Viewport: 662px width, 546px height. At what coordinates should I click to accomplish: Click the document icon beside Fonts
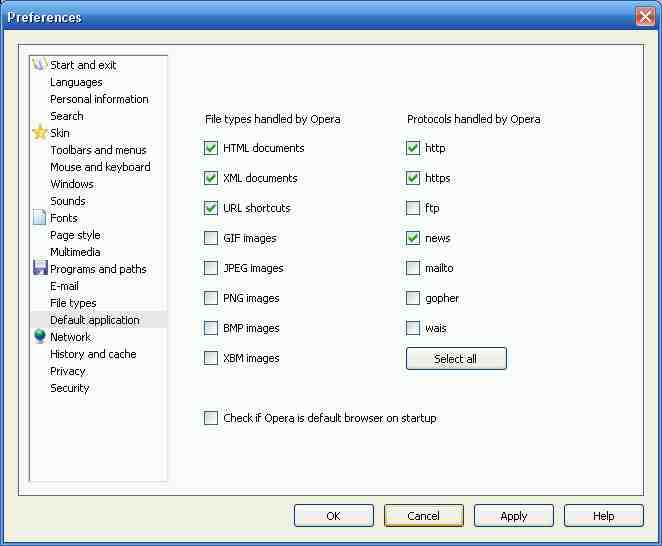[x=39, y=217]
